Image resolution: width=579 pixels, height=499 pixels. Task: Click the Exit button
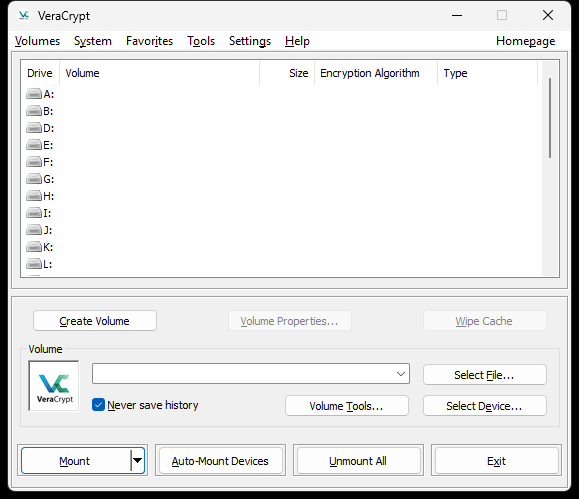(496, 461)
